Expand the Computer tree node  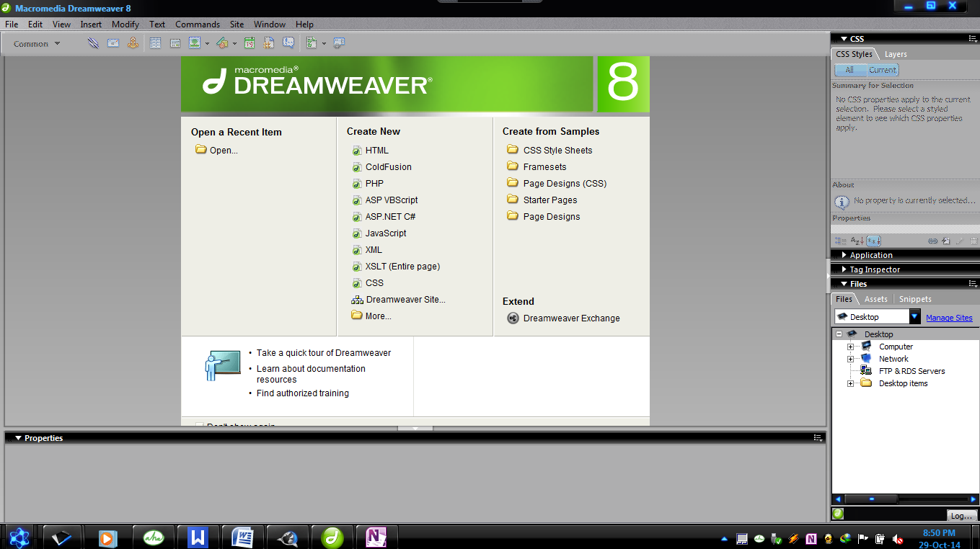[x=850, y=347]
